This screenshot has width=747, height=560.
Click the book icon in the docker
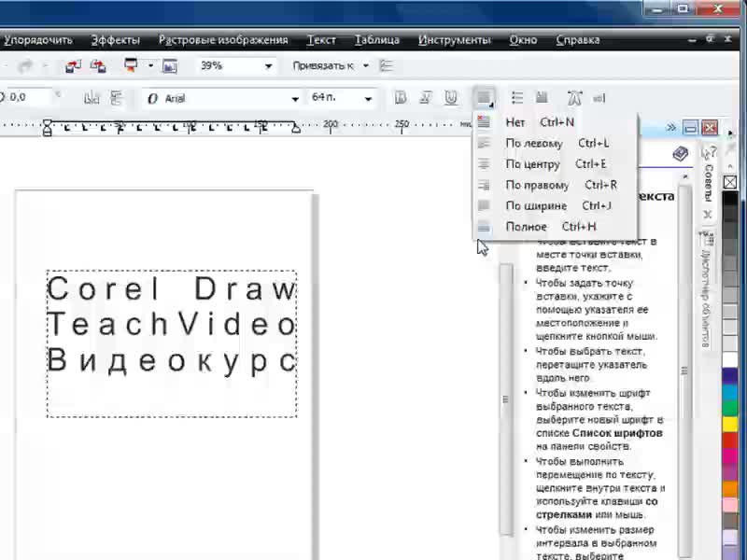pos(681,154)
